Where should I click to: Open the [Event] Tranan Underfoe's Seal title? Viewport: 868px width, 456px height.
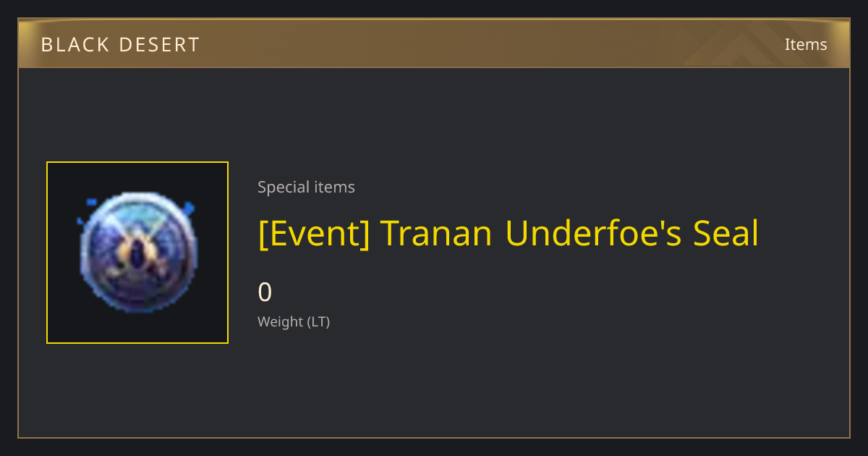[508, 233]
